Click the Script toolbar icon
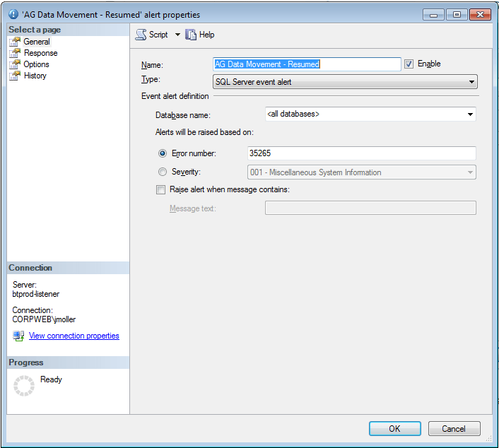Screen dimensions: 499x448 point(141,35)
